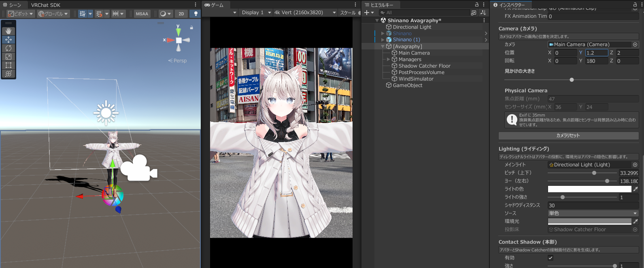Toggle grid snapping in scene toolbar
644x268 pixels.
pyautogui.click(x=99, y=14)
